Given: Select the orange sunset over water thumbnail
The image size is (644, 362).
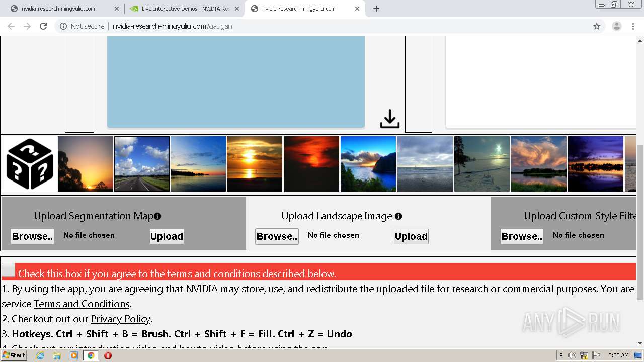Looking at the screenshot, I should [x=255, y=164].
